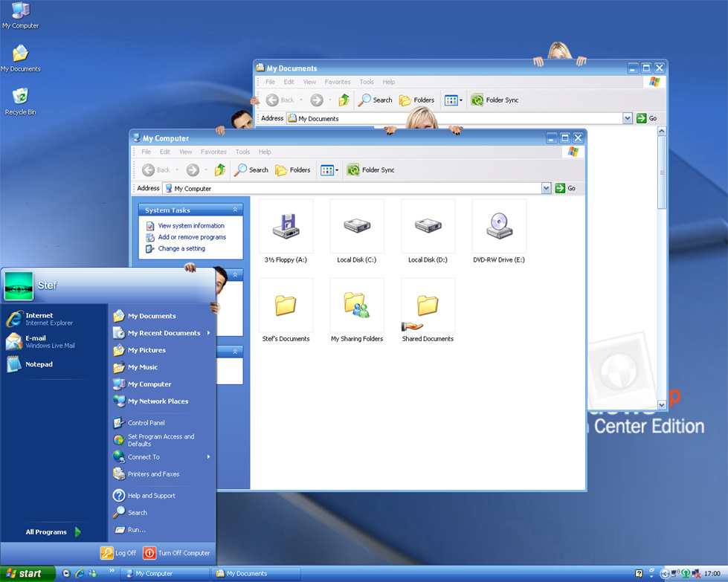Open Local Disk (C:) drive icon

357,226
